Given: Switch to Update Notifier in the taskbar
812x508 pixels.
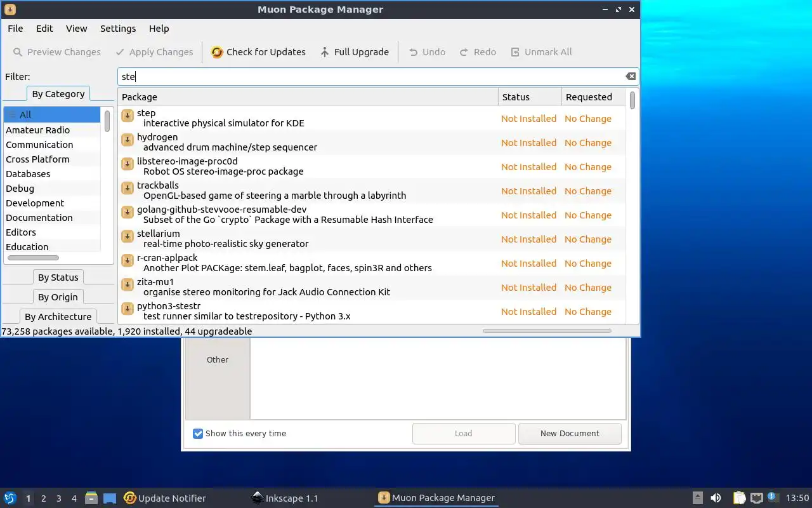Looking at the screenshot, I should (165, 498).
